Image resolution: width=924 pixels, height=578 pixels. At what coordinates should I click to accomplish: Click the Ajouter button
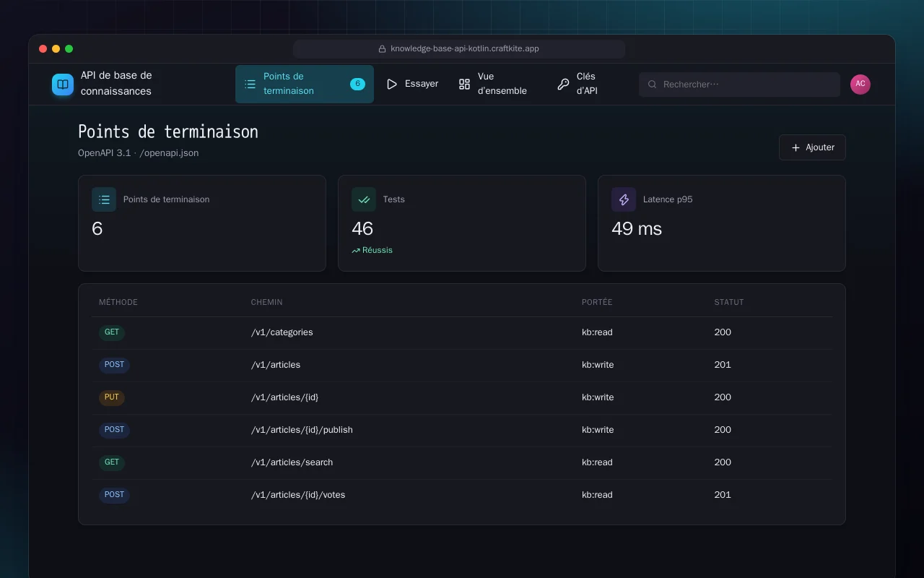point(812,147)
